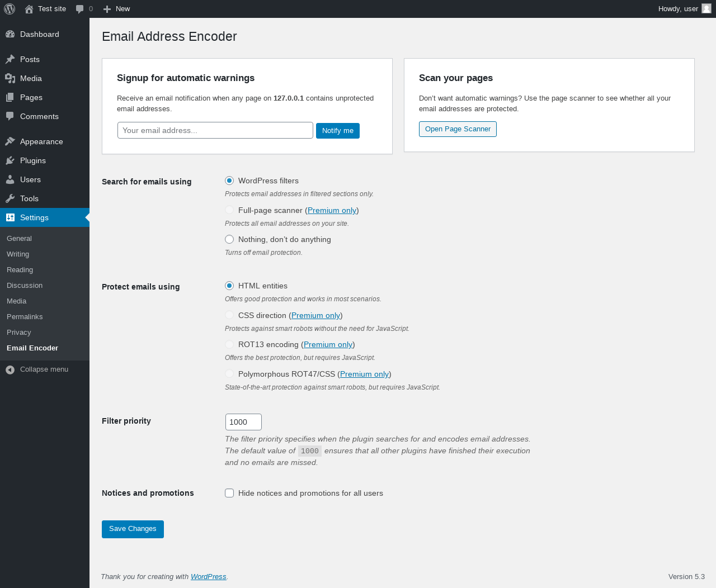Click the Open Page Scanner button
The image size is (716, 588).
[458, 129]
